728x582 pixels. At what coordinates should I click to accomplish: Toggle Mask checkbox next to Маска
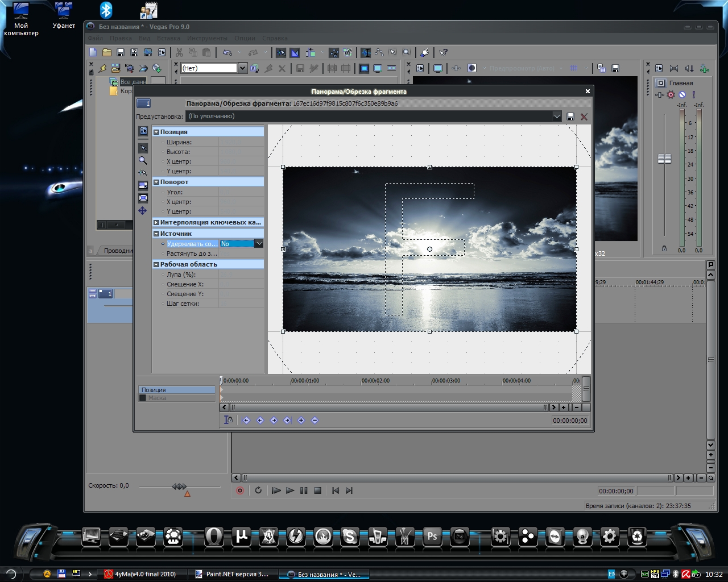143,398
